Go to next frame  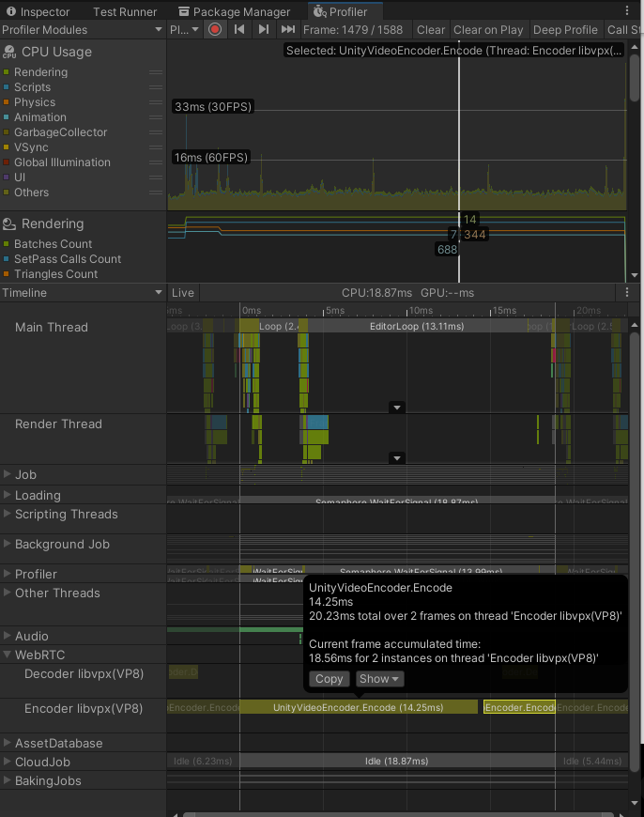[264, 30]
